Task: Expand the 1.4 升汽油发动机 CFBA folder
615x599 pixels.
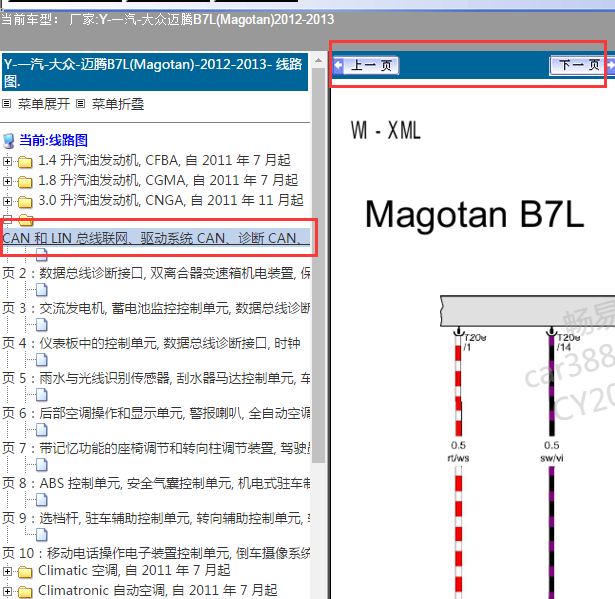Action: pyautogui.click(x=7, y=161)
